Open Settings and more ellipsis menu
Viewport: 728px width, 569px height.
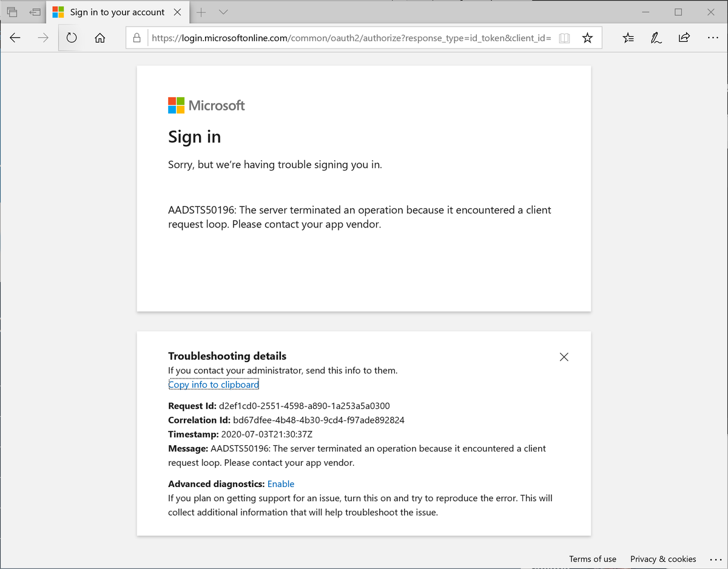713,38
